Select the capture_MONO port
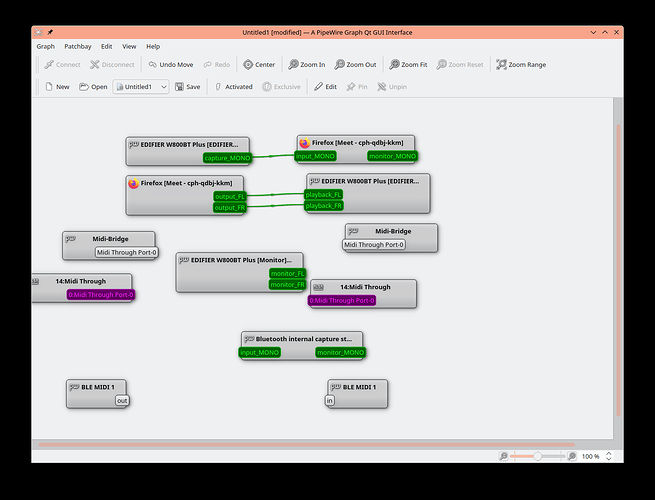 point(227,158)
